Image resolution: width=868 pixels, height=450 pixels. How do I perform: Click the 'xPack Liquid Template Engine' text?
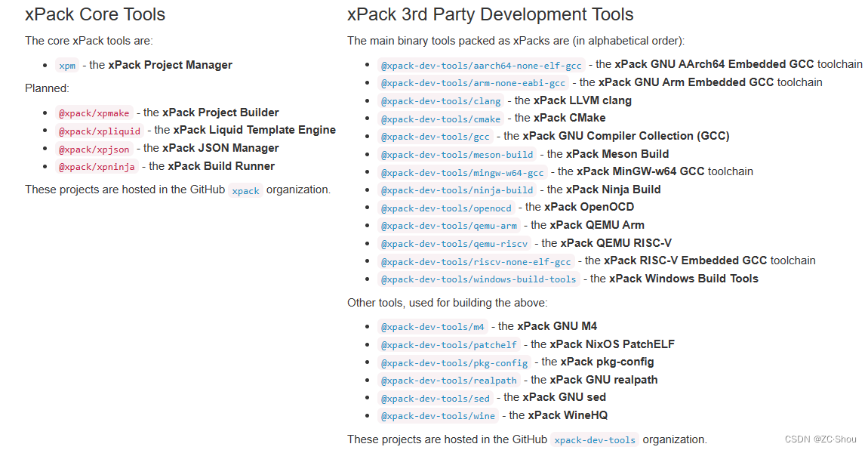pos(254,130)
